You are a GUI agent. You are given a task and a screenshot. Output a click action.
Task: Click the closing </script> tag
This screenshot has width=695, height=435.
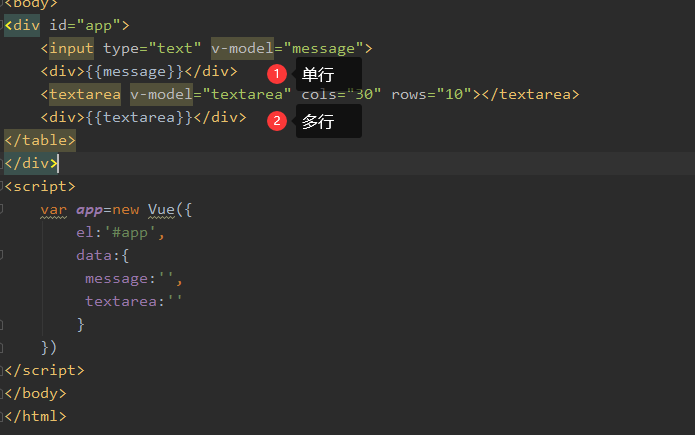pos(45,371)
